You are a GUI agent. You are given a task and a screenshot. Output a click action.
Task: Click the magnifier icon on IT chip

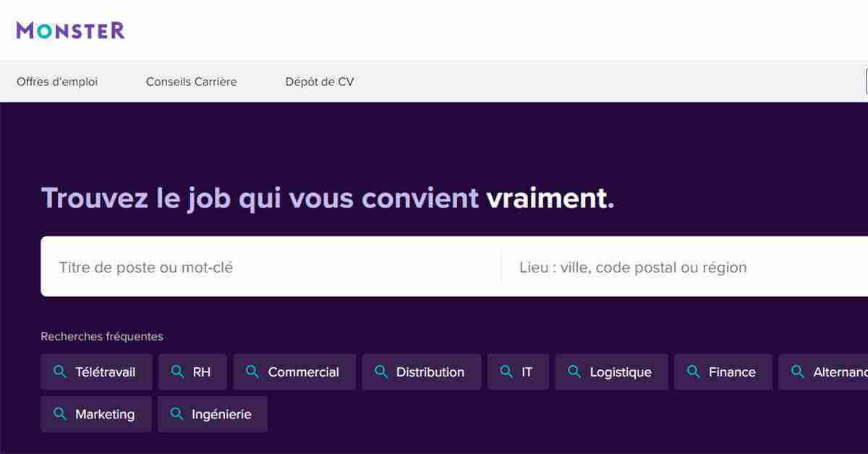pos(506,372)
